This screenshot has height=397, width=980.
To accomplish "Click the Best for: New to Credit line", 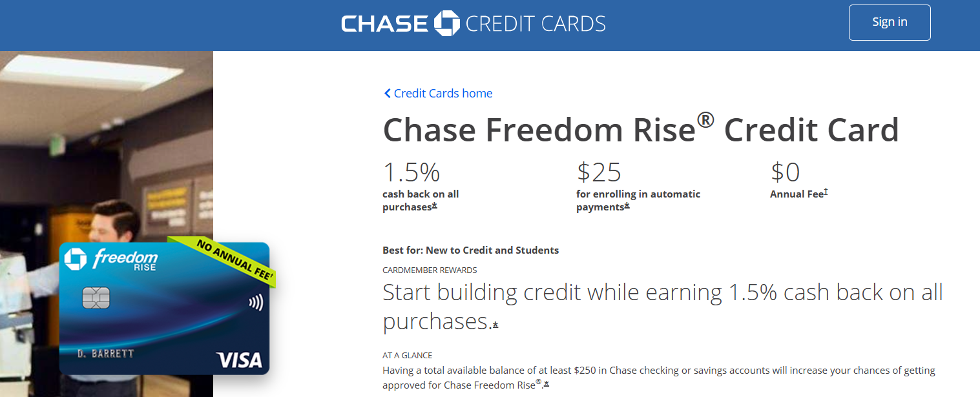I will pos(470,250).
